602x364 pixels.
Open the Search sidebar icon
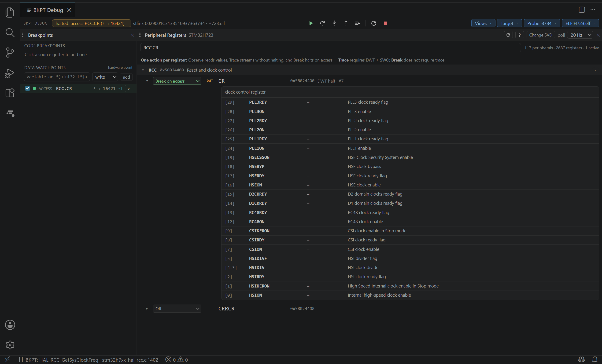pyautogui.click(x=10, y=33)
